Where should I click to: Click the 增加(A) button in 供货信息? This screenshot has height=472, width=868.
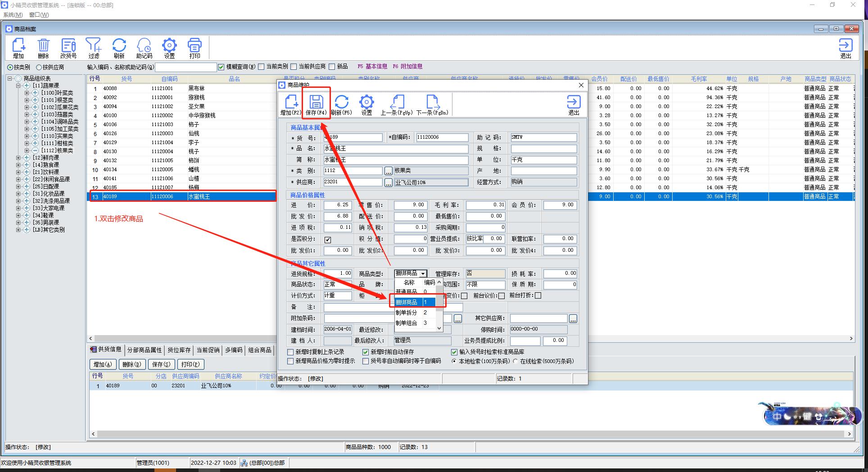pos(103,364)
